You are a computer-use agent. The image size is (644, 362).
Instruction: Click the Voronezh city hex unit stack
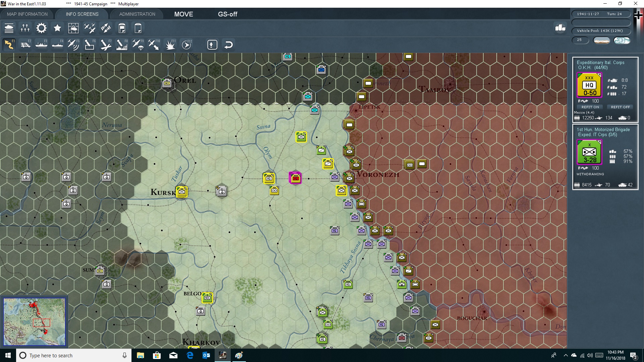point(349,178)
